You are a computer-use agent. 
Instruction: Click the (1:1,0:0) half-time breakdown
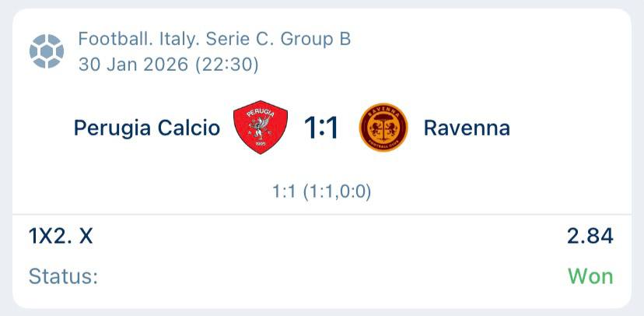pyautogui.click(x=336, y=191)
